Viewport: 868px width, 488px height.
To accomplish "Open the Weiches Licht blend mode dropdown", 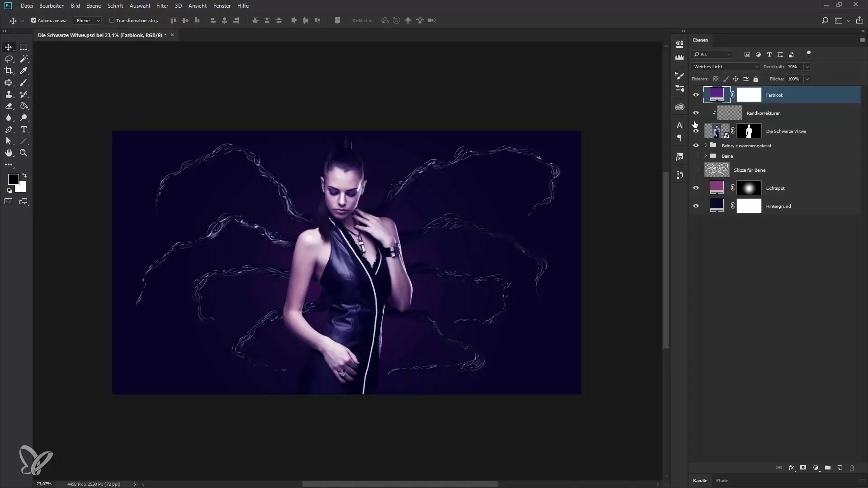I will point(726,66).
